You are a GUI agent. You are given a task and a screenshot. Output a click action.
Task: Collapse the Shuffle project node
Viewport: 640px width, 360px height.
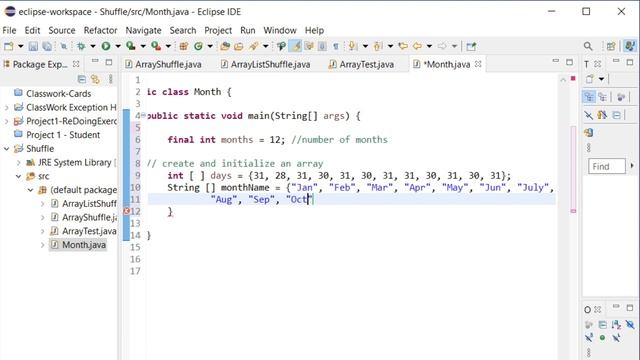pyautogui.click(x=7, y=149)
